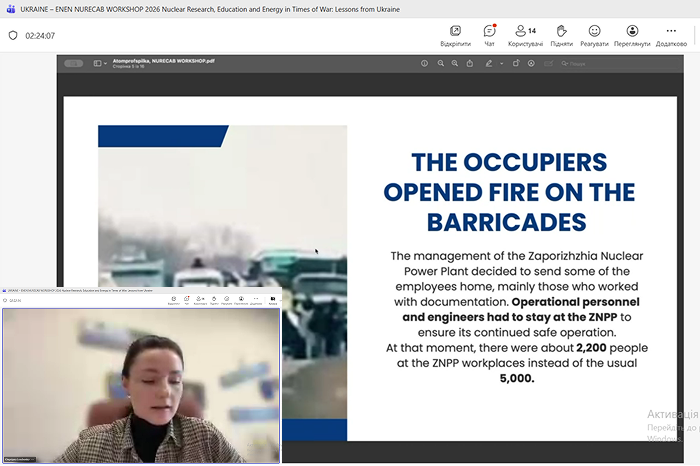The height and width of the screenshot is (466, 700).
Task: Open the Chat panel (Чат)
Action: pos(489,35)
